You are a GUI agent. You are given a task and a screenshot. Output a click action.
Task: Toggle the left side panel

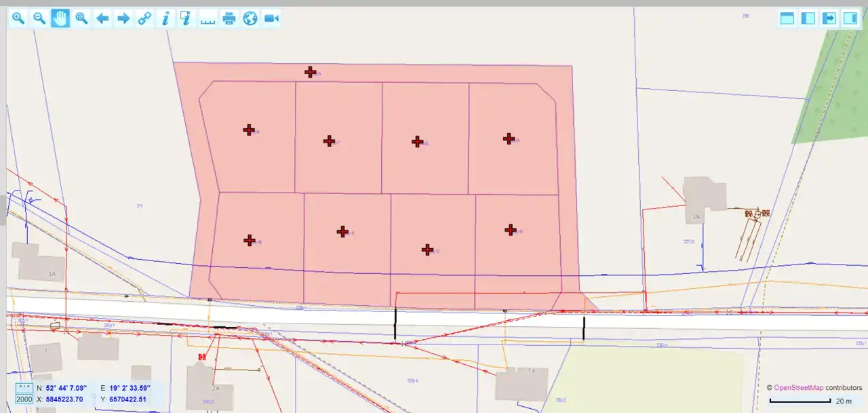[808, 18]
